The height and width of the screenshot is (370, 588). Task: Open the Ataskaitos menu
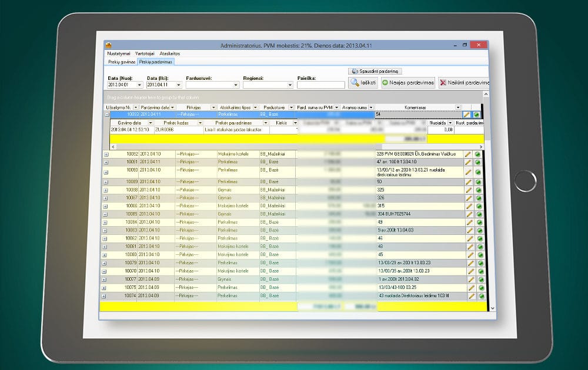(x=169, y=53)
